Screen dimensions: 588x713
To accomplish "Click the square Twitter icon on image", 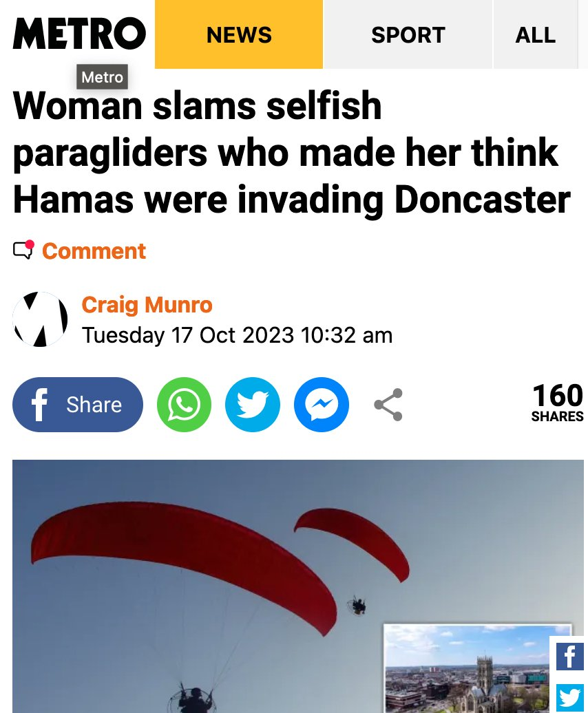I will 570,698.
